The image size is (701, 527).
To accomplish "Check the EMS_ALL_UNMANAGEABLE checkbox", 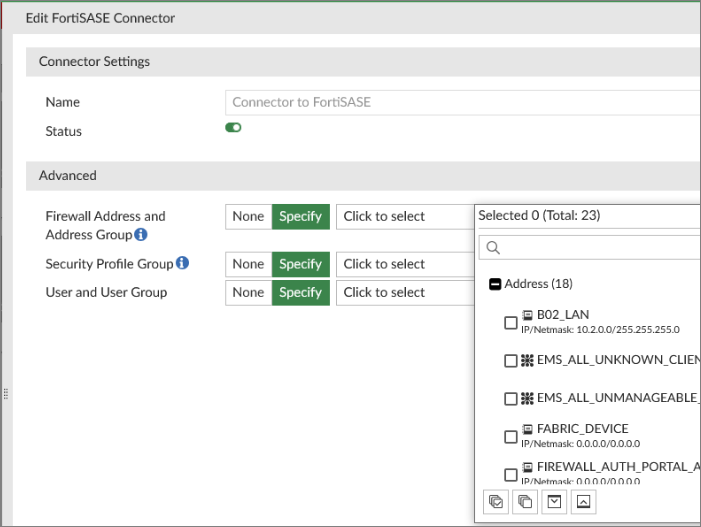I will click(511, 399).
